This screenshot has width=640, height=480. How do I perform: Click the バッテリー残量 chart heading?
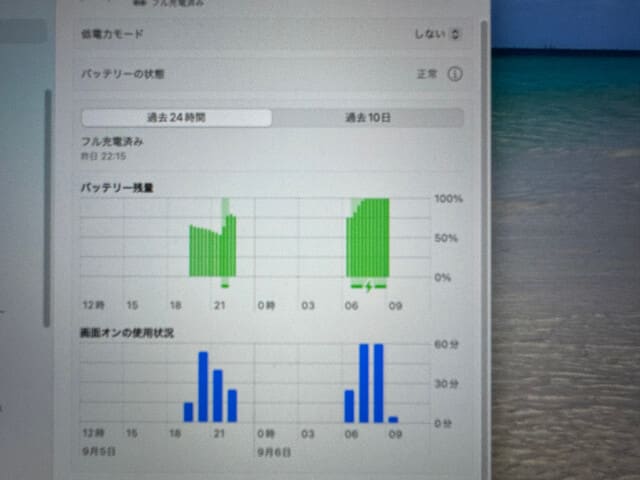point(117,188)
